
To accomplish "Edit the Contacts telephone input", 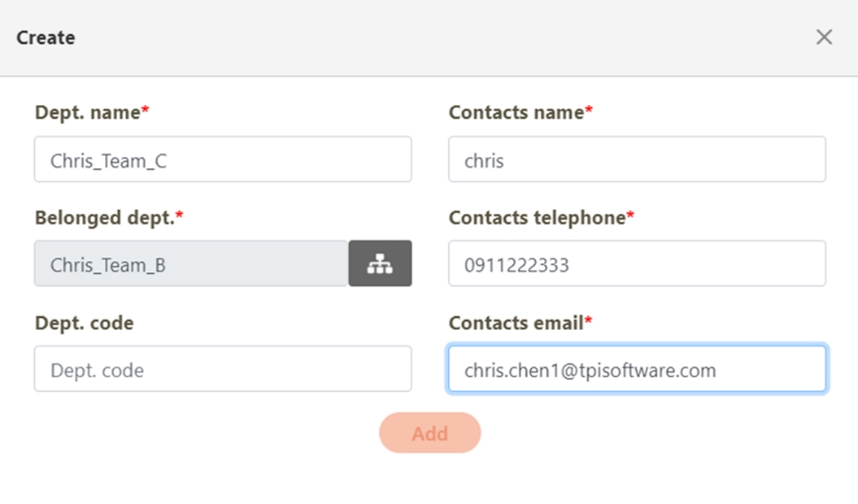I will (636, 264).
